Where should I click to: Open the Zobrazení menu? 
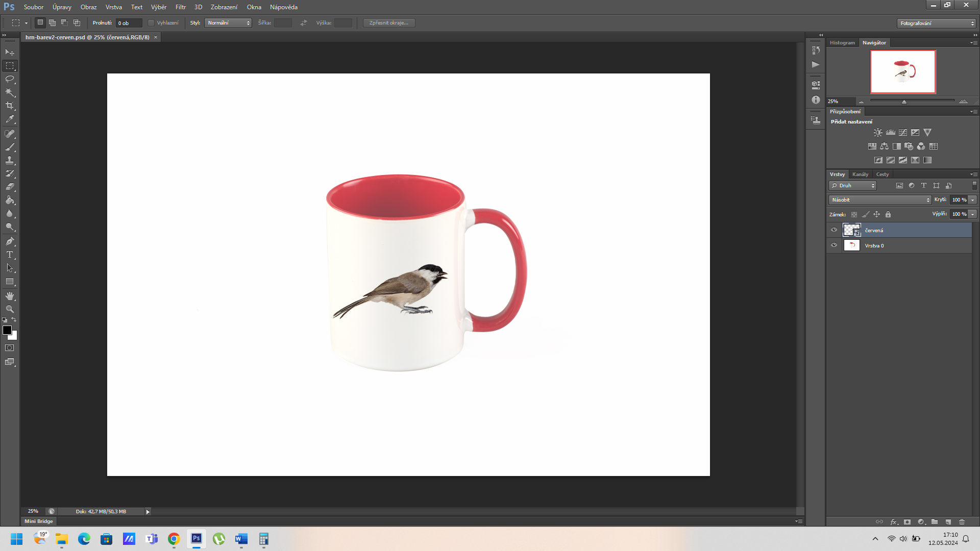point(224,7)
